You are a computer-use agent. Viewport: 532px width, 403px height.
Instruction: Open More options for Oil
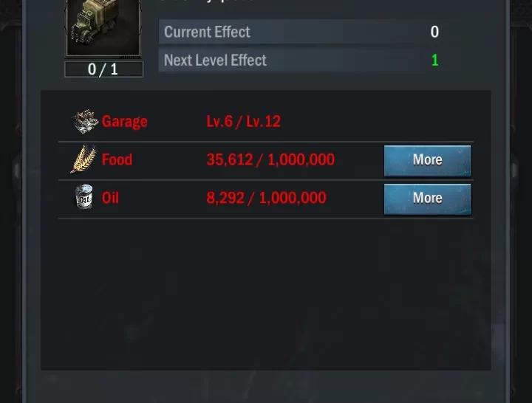pos(427,199)
